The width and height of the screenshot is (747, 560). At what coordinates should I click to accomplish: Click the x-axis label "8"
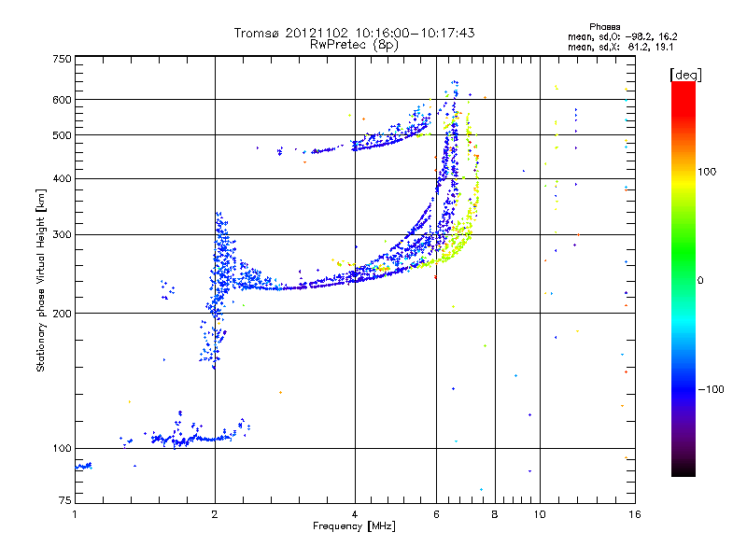(x=495, y=514)
